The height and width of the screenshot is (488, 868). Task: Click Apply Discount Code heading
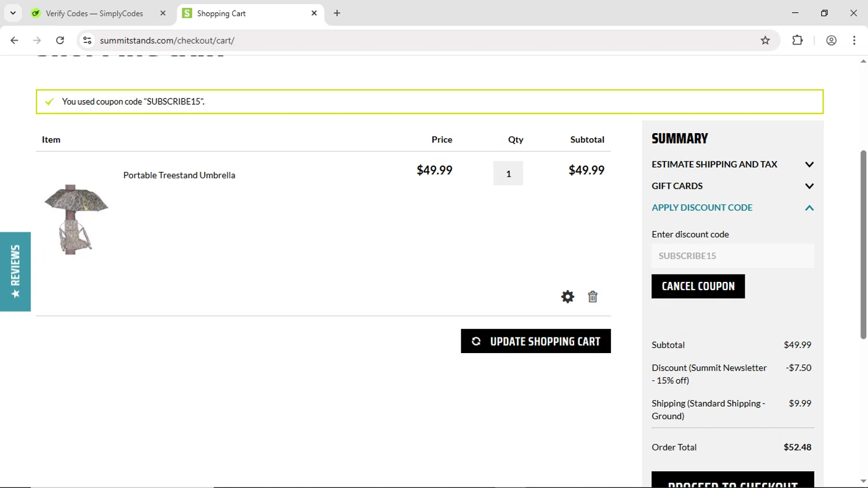pyautogui.click(x=702, y=207)
